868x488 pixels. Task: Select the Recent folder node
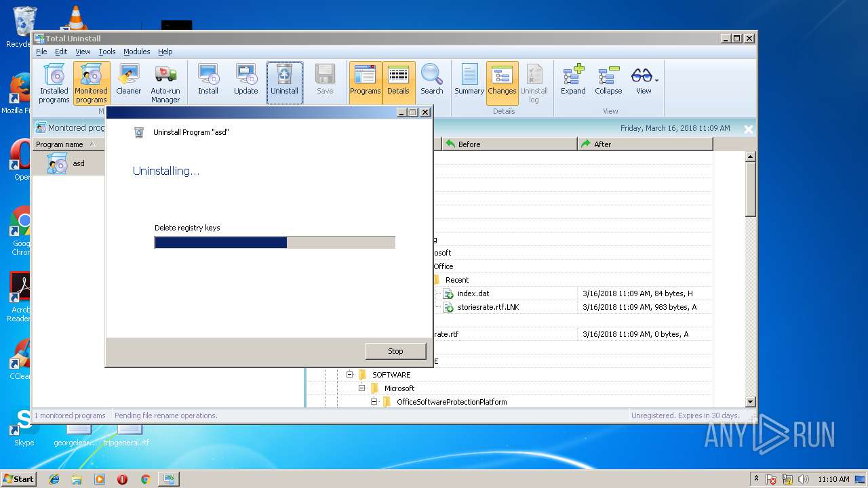457,280
